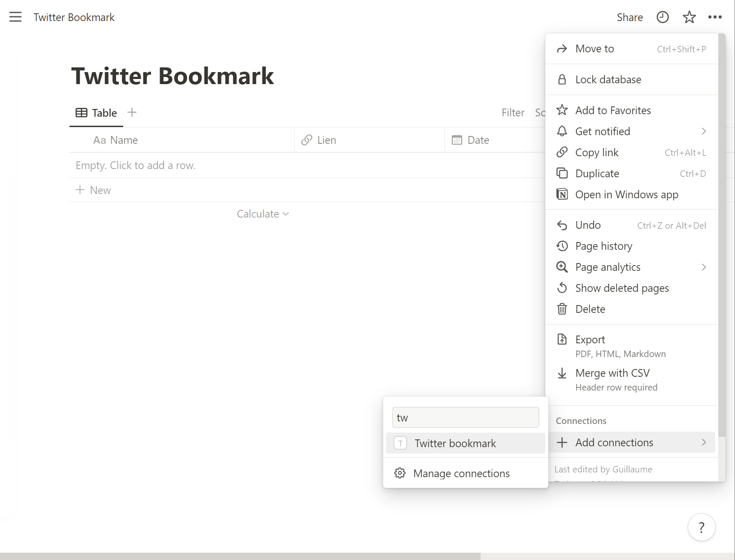735x560 pixels.
Task: Click the Export file icon
Action: tap(562, 339)
